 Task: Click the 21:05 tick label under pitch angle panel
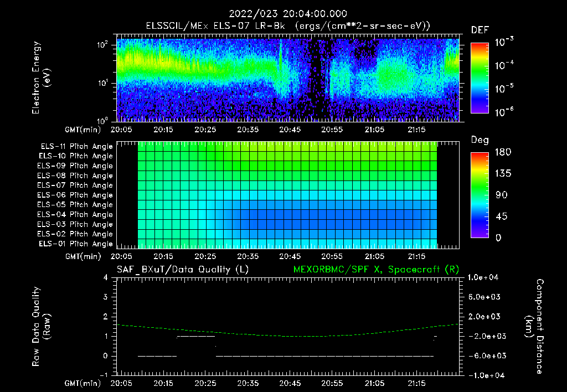point(374,256)
